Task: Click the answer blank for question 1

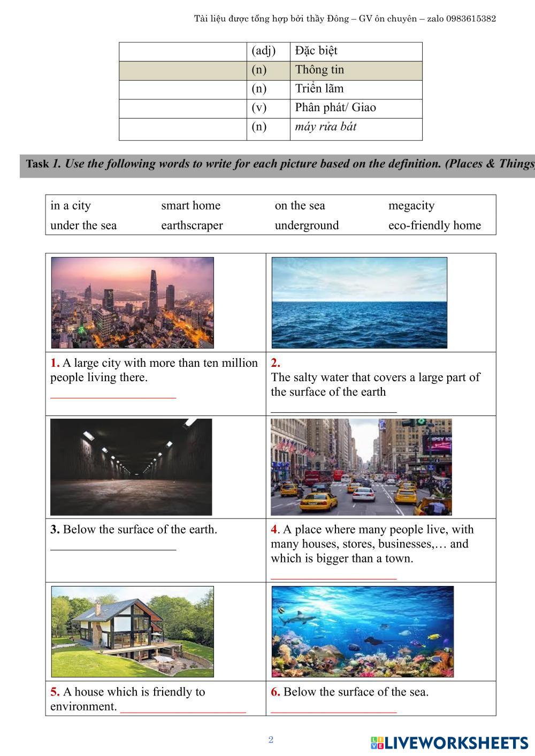Action: pos(113,393)
